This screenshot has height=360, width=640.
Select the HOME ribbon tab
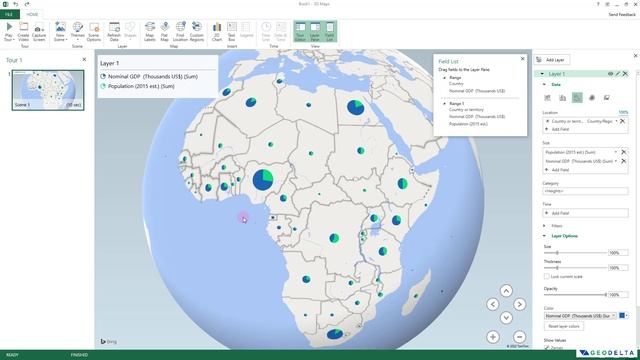point(32,14)
